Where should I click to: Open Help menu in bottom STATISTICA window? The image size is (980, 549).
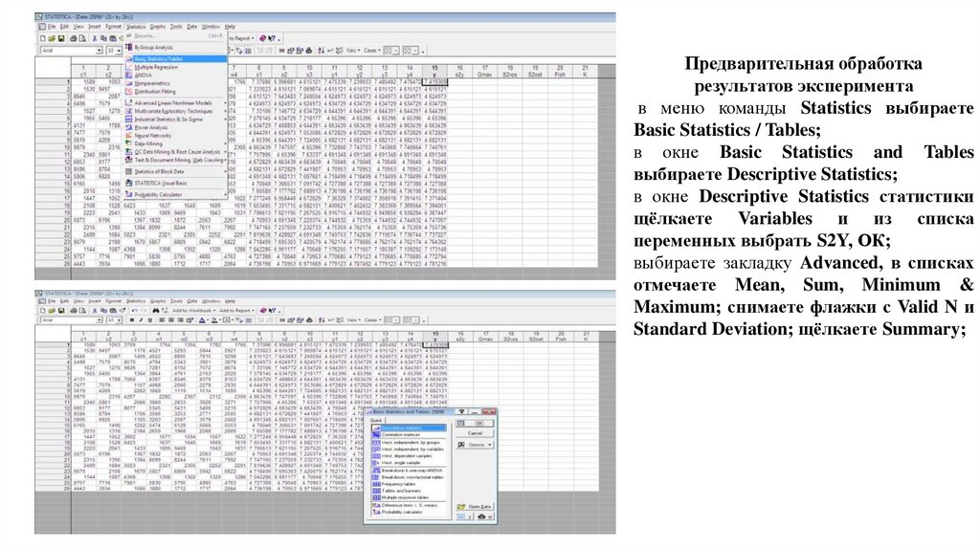[230, 301]
